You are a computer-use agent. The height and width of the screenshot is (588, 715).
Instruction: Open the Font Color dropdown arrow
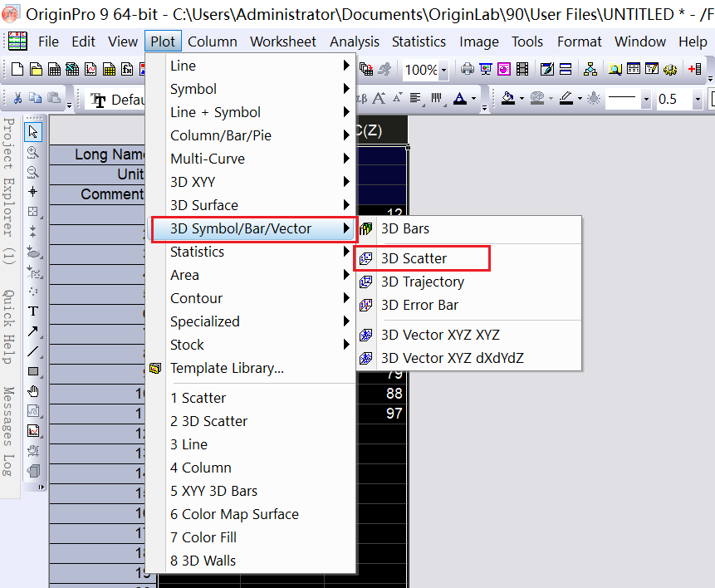474,99
